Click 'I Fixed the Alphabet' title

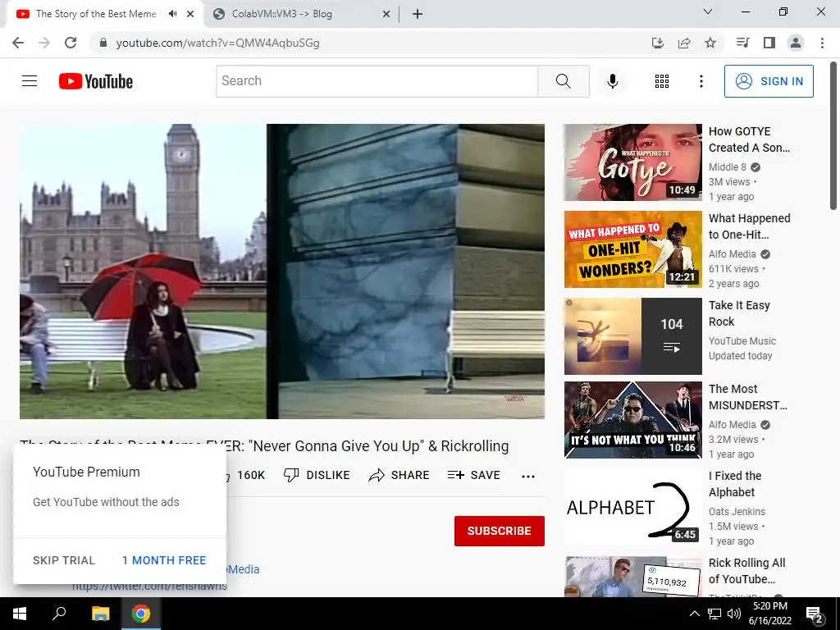(x=735, y=484)
